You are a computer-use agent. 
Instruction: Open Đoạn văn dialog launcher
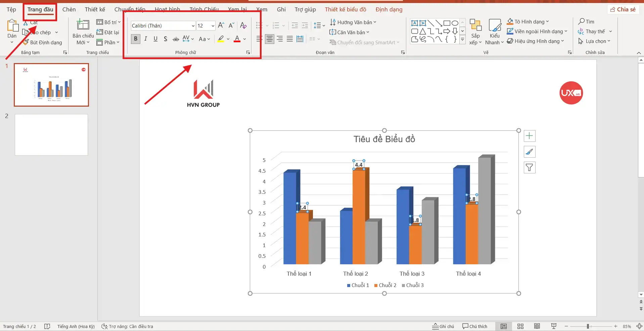[403, 52]
